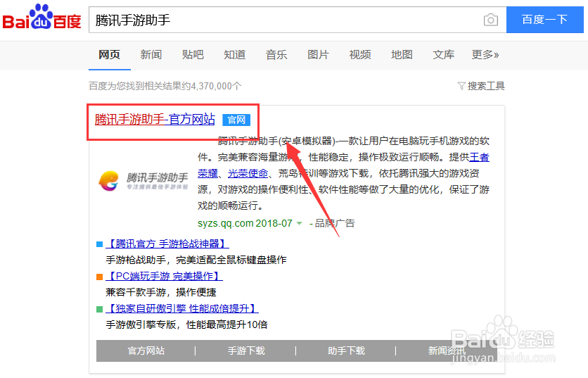Click the result count text 约4,370,000个

pos(212,86)
